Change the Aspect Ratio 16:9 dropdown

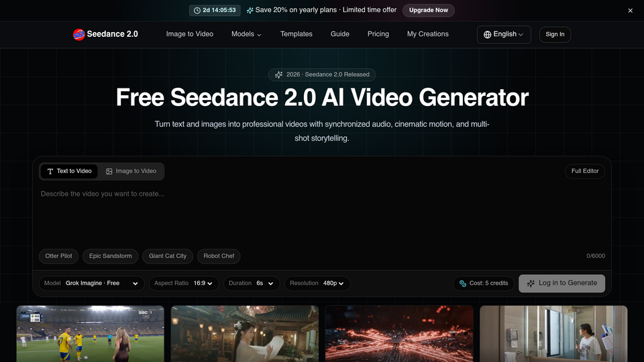point(184,283)
